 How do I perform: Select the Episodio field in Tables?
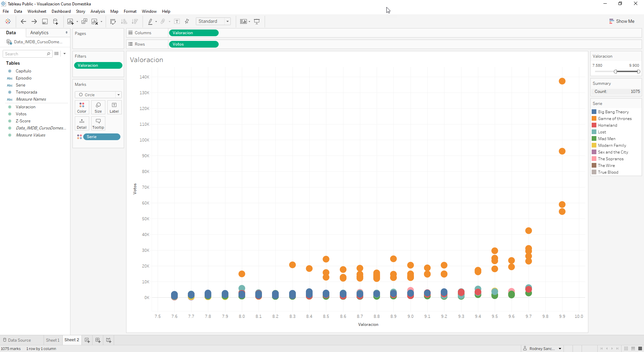(23, 78)
